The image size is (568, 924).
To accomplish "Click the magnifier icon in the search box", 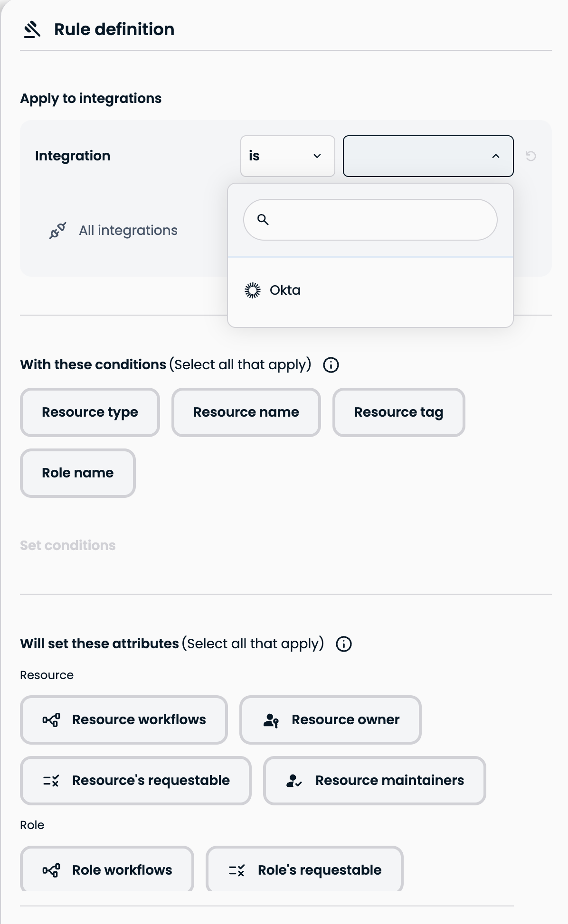I will coord(263,219).
